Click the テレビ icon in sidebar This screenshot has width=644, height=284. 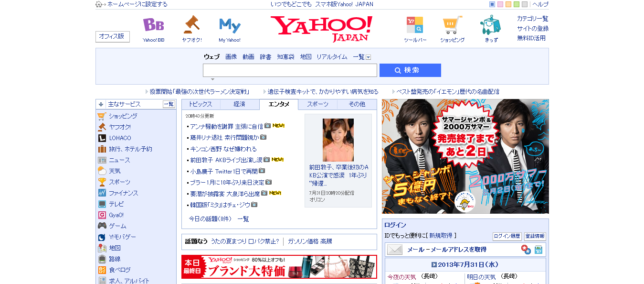(x=102, y=204)
